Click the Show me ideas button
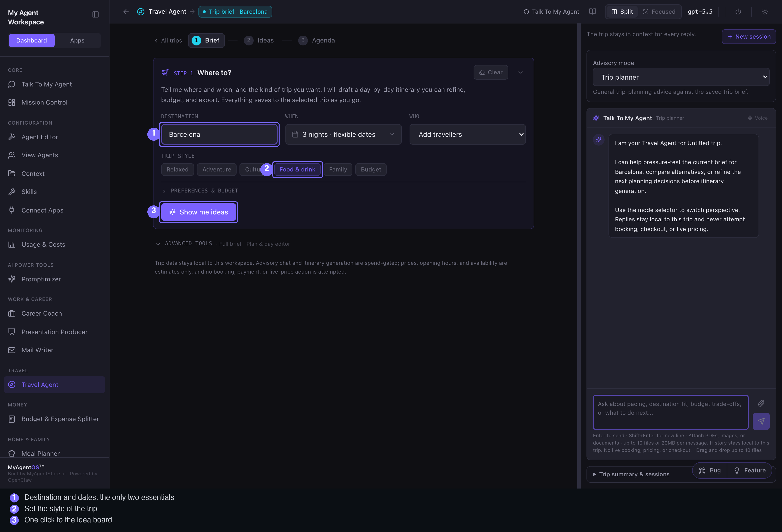 click(x=198, y=212)
